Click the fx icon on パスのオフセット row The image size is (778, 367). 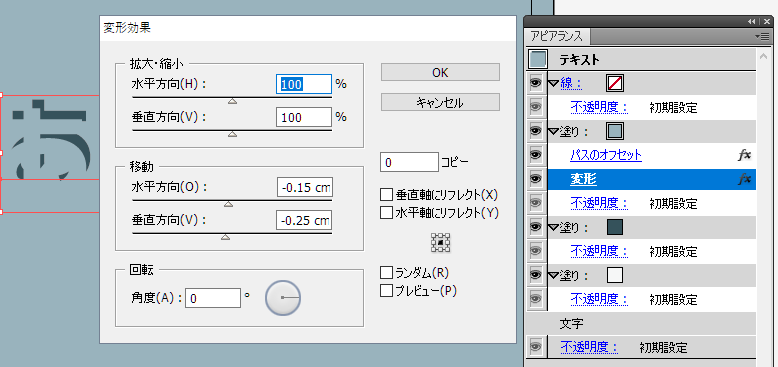coord(744,155)
